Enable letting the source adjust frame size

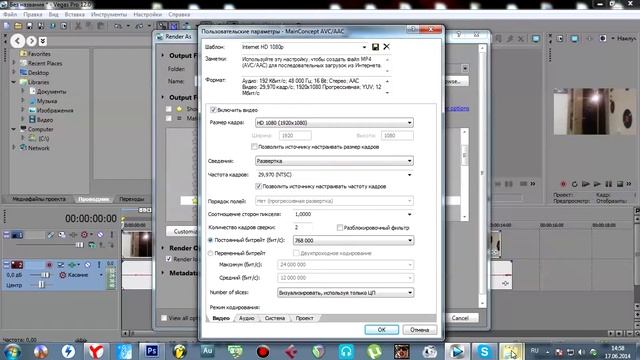(x=254, y=147)
